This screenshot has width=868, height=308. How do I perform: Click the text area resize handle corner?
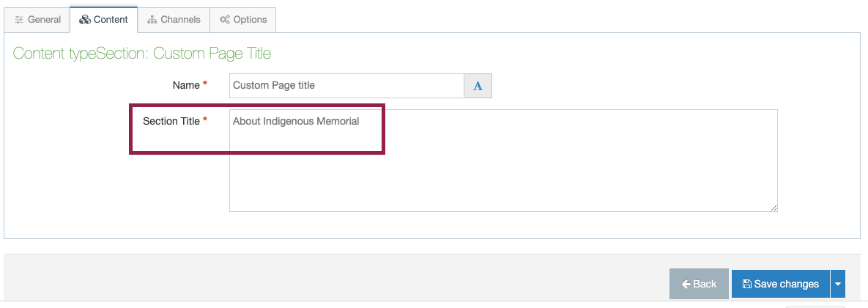pos(774,208)
